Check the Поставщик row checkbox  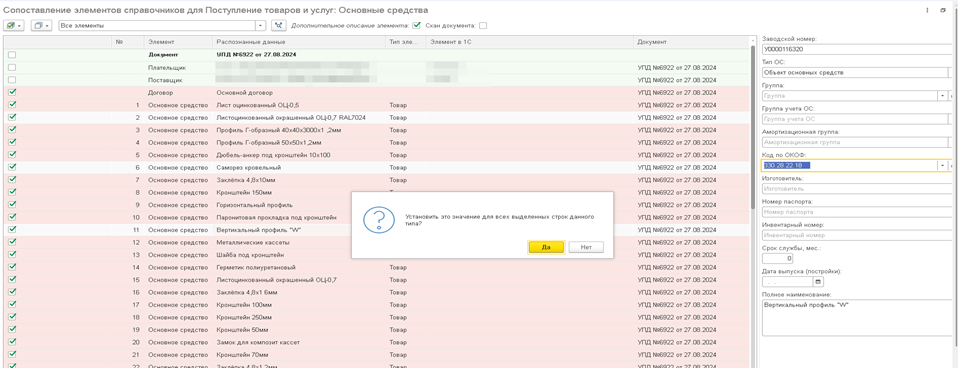[12, 79]
